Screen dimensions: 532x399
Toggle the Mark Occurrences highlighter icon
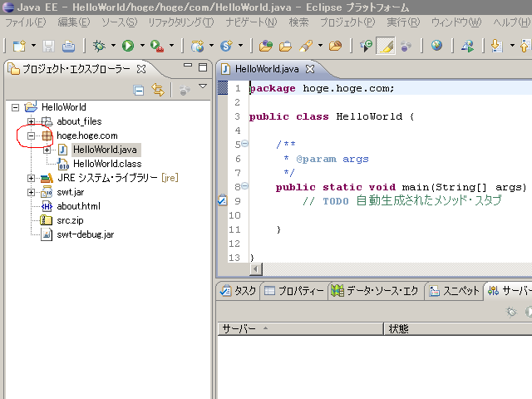[386, 46]
